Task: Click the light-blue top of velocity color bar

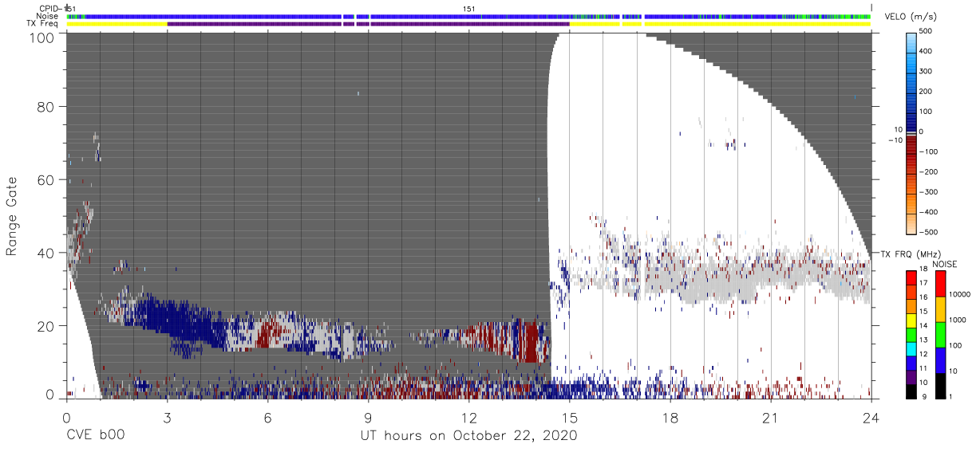Action: (911, 41)
